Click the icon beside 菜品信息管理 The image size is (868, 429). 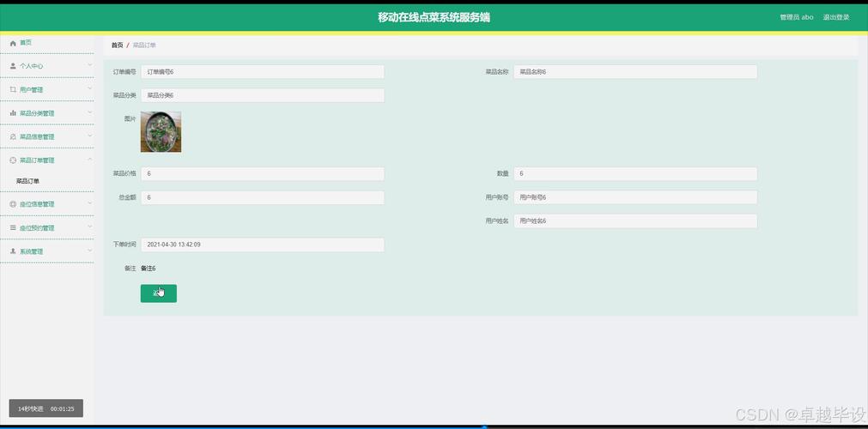pos(13,136)
